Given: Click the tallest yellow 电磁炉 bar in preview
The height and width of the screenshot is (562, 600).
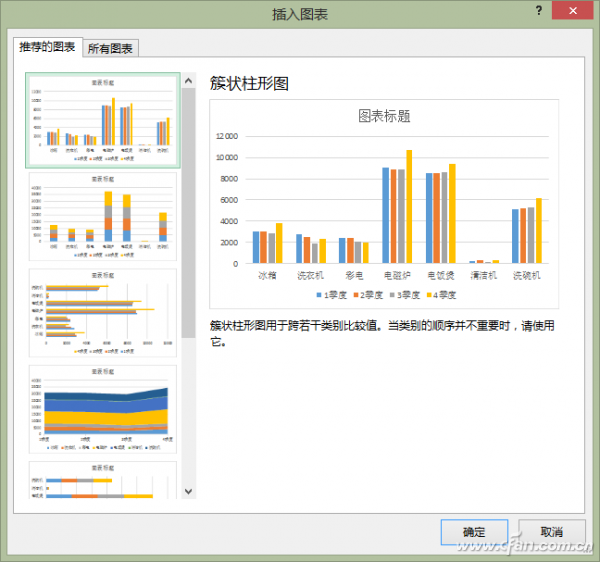Looking at the screenshot, I should click(408, 207).
